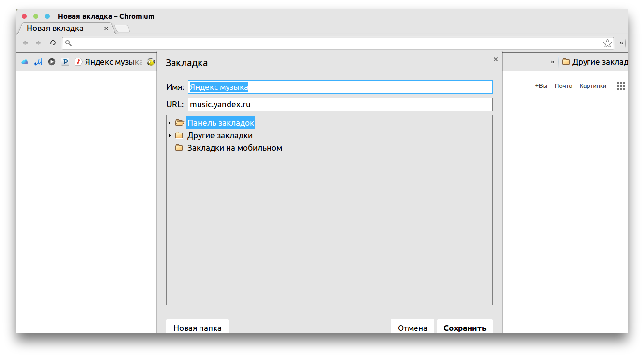Open Google apps grid icon
The height and width of the screenshot is (357, 644).
[x=621, y=86]
